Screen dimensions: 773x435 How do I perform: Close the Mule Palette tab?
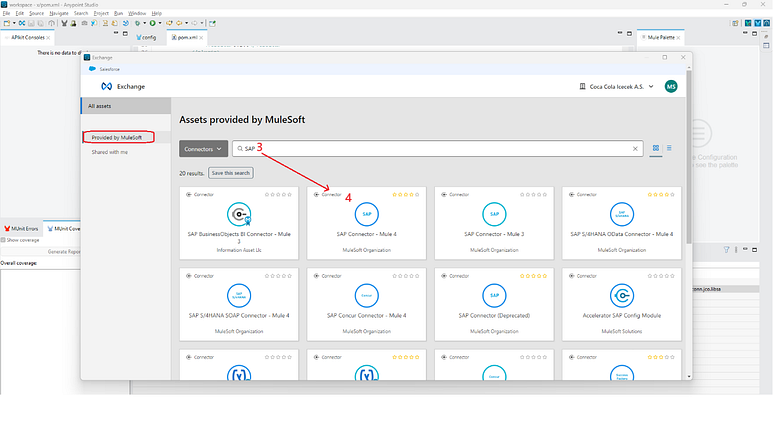pos(678,37)
